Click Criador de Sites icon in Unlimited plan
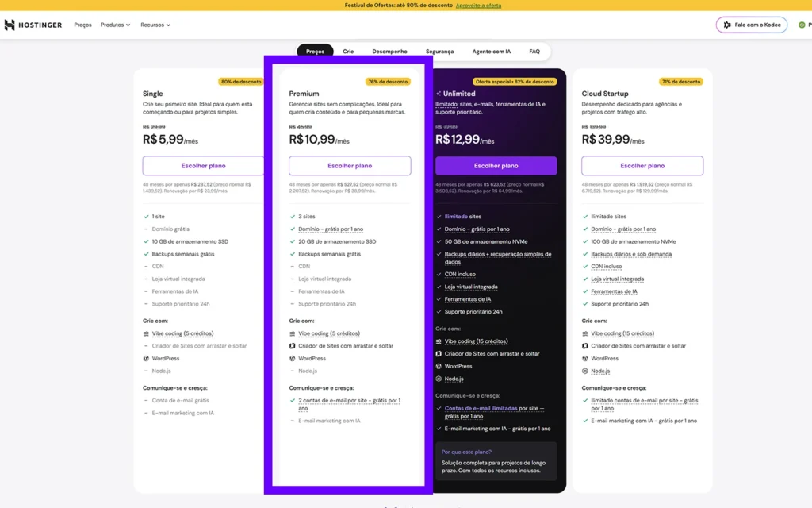 (x=439, y=354)
